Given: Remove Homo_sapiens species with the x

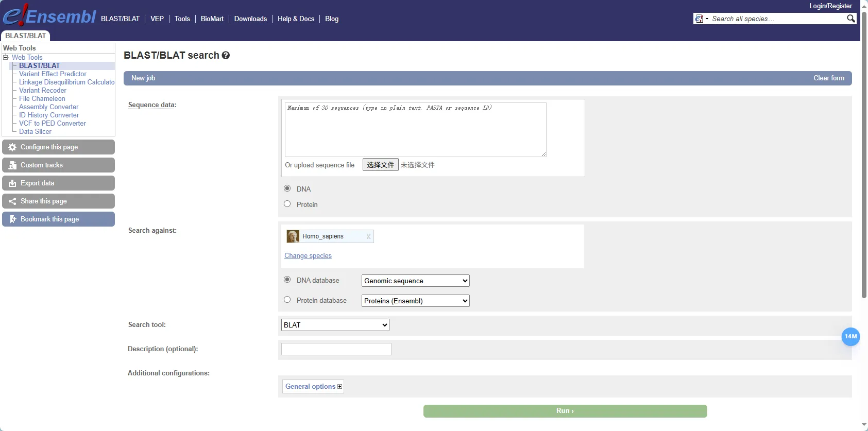Looking at the screenshot, I should click(x=368, y=237).
